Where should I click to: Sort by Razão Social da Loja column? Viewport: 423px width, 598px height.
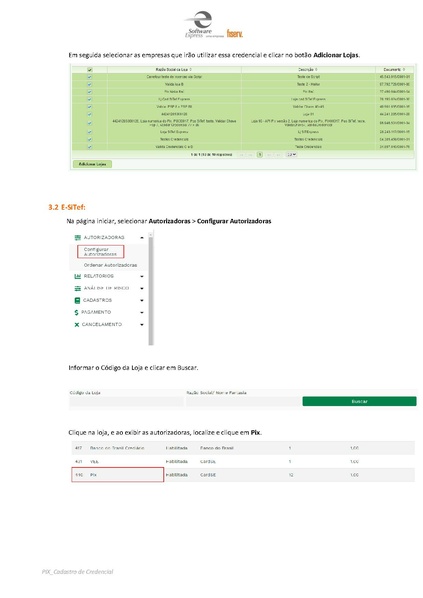click(x=174, y=69)
